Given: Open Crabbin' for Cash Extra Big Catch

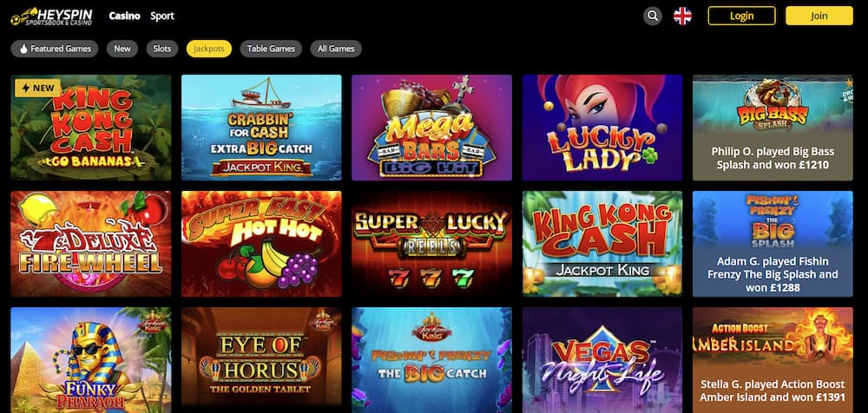Looking at the screenshot, I should (261, 128).
